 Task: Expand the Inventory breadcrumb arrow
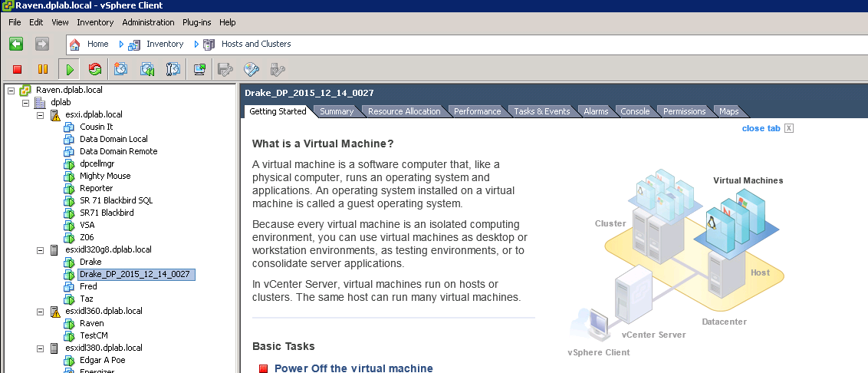(196, 45)
